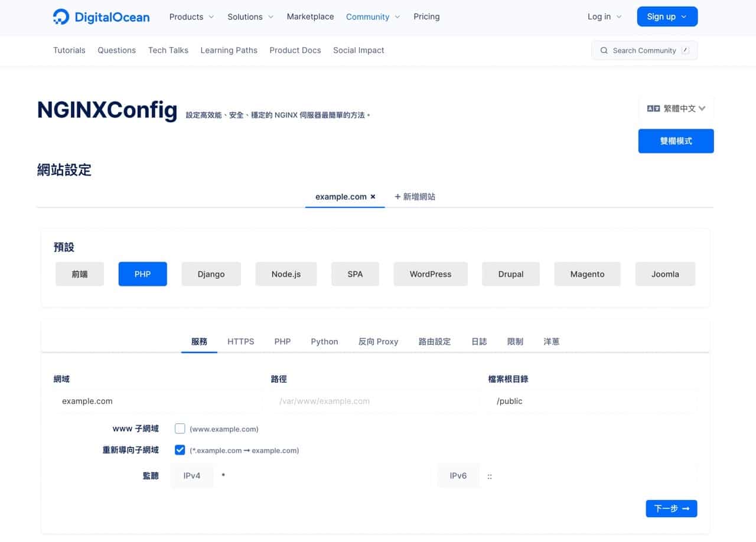756x542 pixels.
Task: Click the Search Community field
Action: tap(644, 50)
